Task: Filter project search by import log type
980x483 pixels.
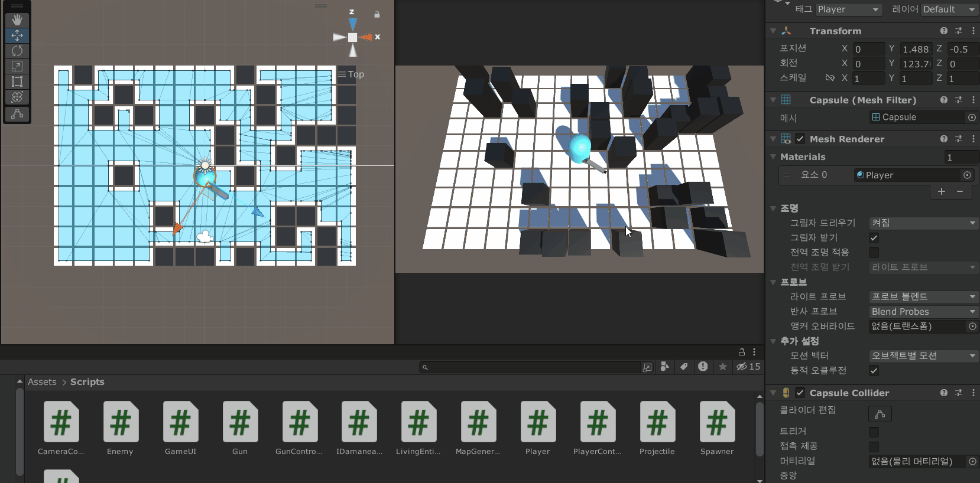Action: tap(703, 367)
